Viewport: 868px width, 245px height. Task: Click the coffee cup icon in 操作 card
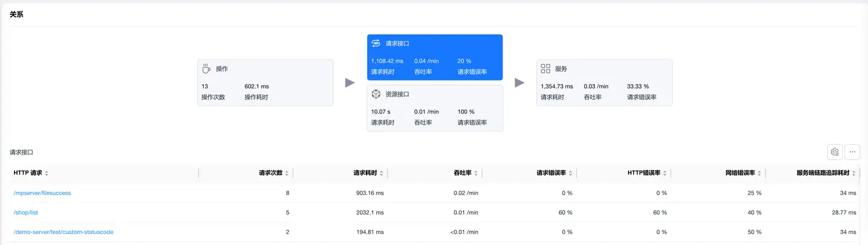(207, 69)
